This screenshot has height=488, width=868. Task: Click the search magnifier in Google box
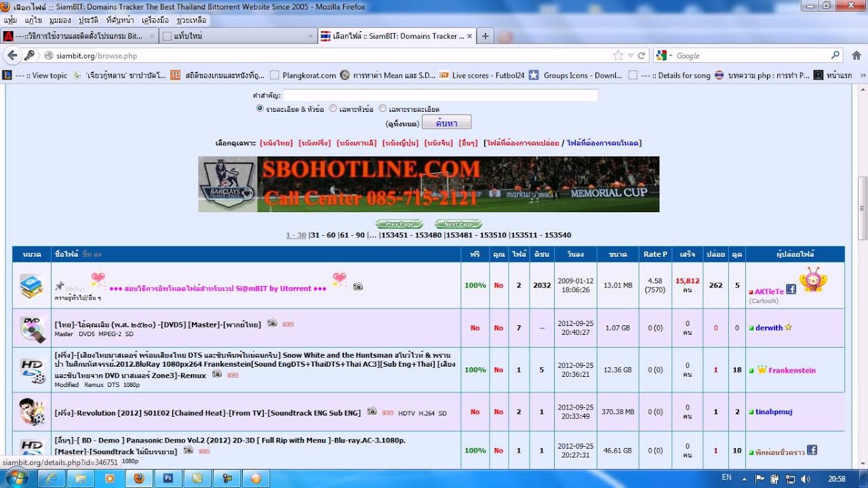835,56
